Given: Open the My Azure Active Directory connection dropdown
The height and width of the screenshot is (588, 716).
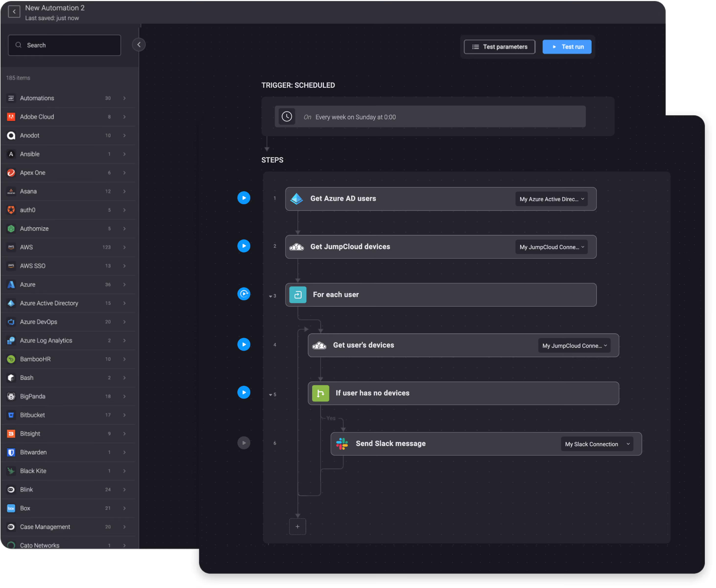Looking at the screenshot, I should tap(552, 199).
